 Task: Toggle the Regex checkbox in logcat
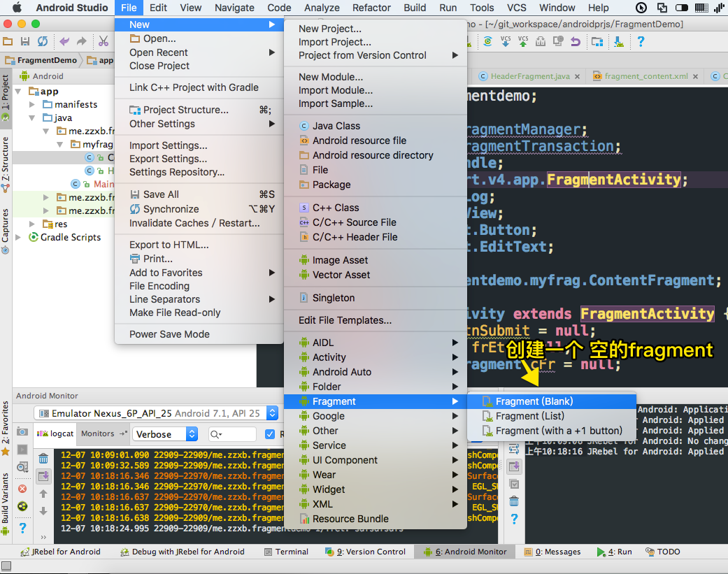click(x=270, y=434)
